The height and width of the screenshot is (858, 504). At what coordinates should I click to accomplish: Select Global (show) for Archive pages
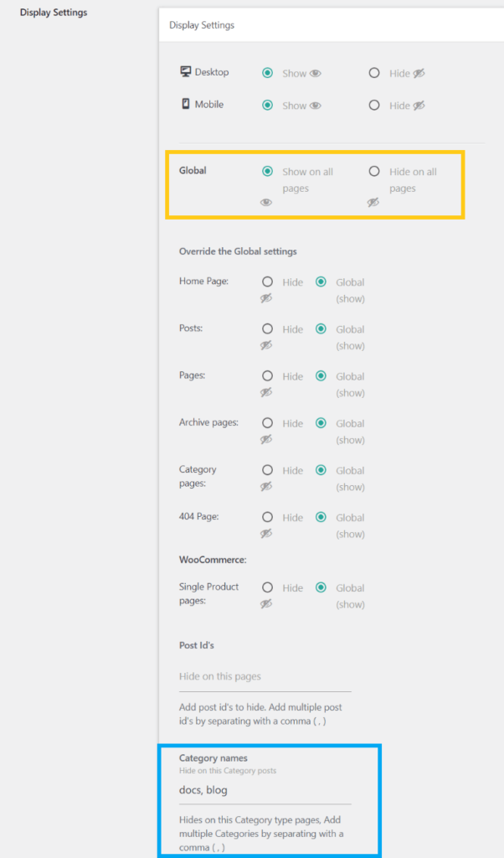321,423
